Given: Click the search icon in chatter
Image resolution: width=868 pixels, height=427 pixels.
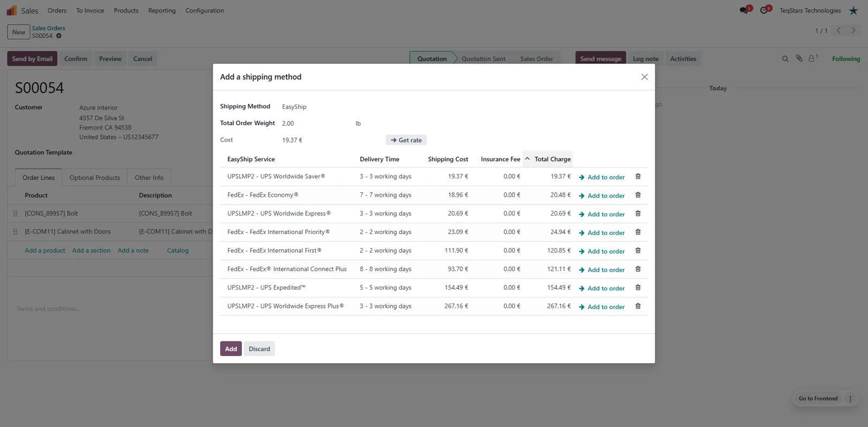Looking at the screenshot, I should [785, 59].
